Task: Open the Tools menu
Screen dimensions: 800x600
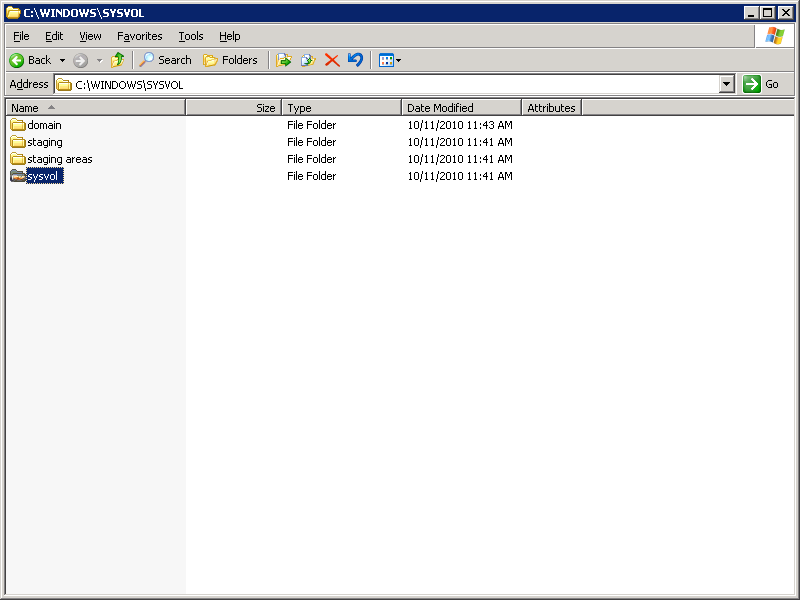Action: 191,36
